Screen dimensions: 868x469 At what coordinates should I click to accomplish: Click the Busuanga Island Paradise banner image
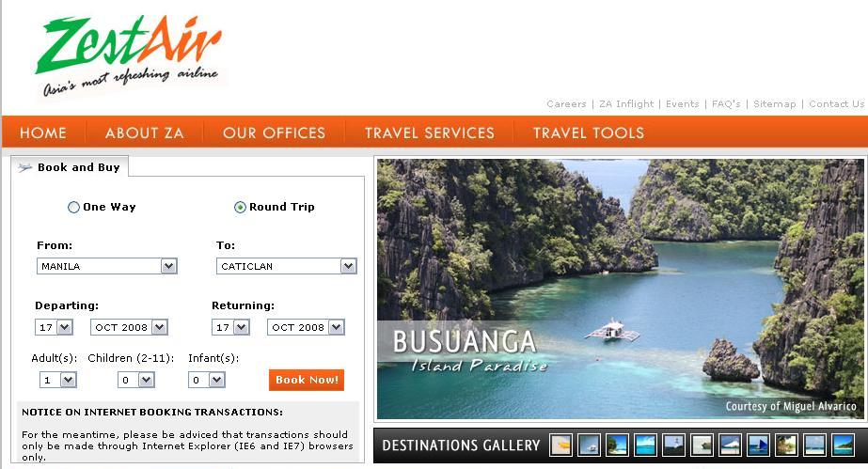[620, 289]
